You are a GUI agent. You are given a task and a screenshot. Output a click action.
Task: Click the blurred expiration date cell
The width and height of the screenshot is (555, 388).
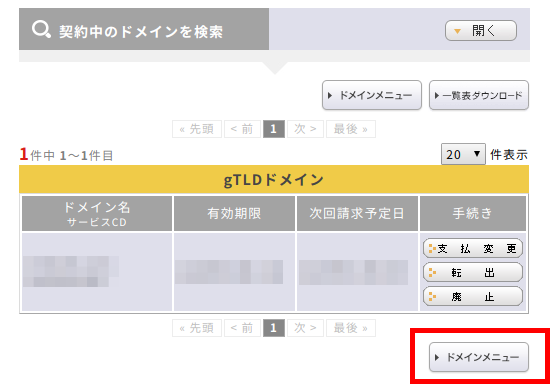(234, 272)
